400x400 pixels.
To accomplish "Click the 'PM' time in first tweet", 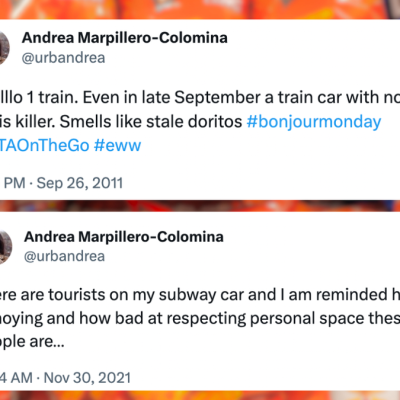I will pos(14,183).
